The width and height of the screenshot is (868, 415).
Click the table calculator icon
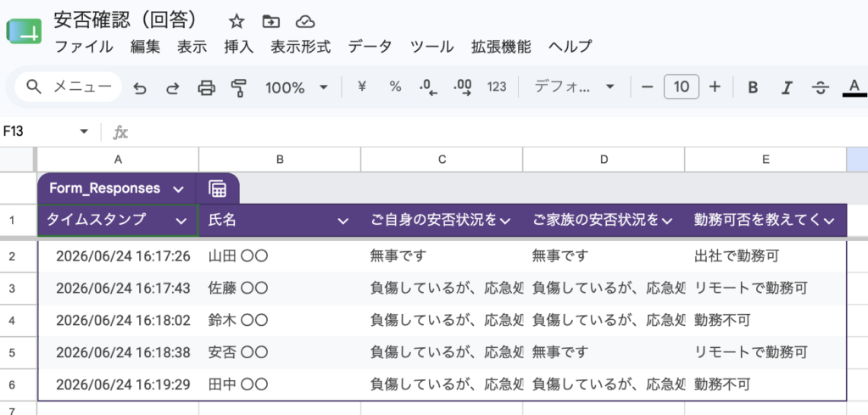pyautogui.click(x=218, y=189)
